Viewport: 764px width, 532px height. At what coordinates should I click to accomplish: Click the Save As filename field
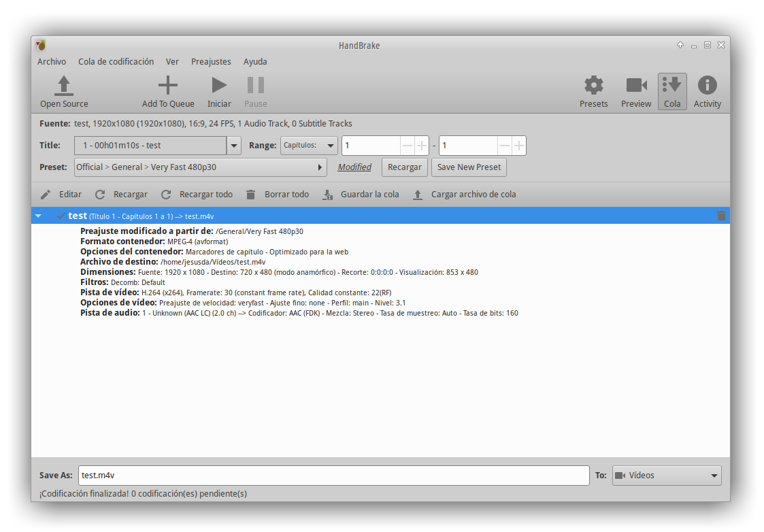(x=333, y=476)
